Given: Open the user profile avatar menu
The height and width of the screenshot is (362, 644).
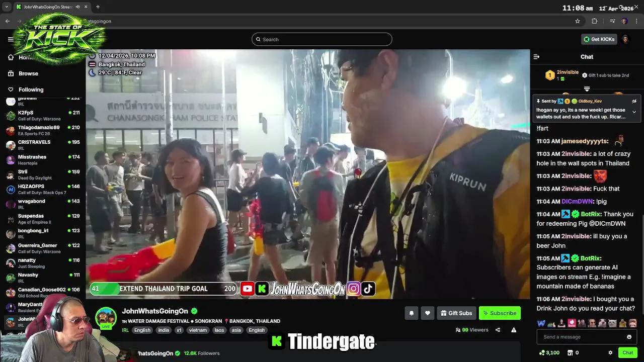Looking at the screenshot, I should click(625, 39).
